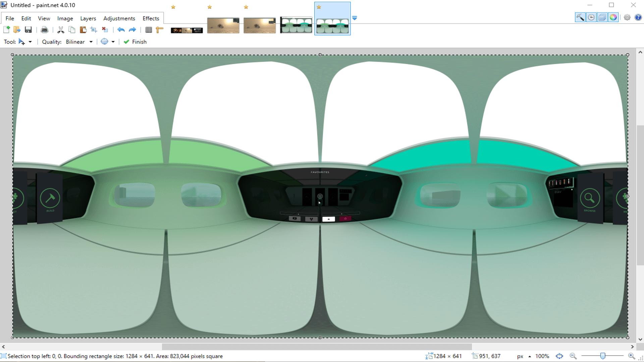Click the Save floppy disk icon
Screen dimensions: 644x362
28,30
